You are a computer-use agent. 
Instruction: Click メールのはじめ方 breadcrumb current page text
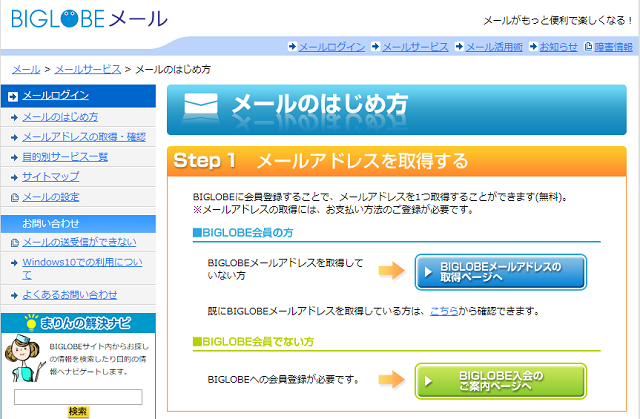pyautogui.click(x=173, y=69)
